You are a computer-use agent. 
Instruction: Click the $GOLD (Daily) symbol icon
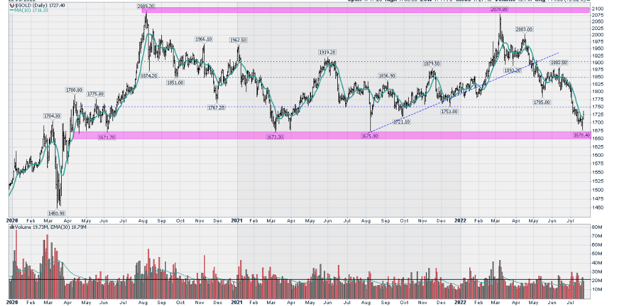click(x=12, y=4)
